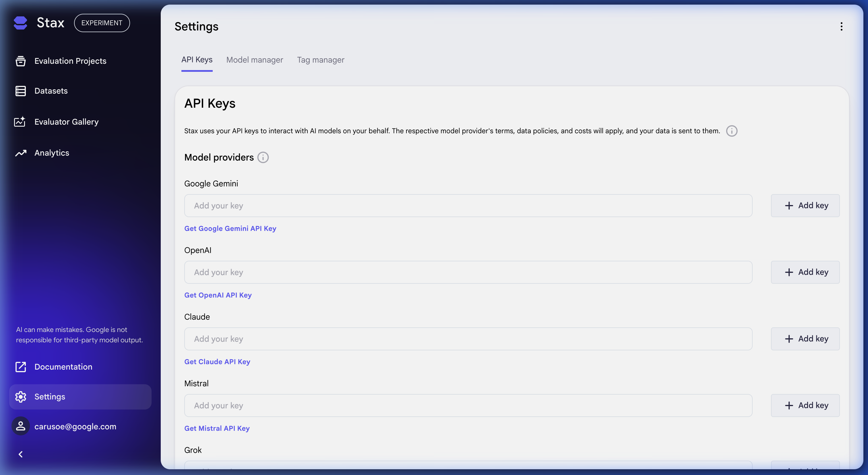The width and height of the screenshot is (868, 475).
Task: Click the info icon after the API keys disclaimer
Action: tap(732, 131)
